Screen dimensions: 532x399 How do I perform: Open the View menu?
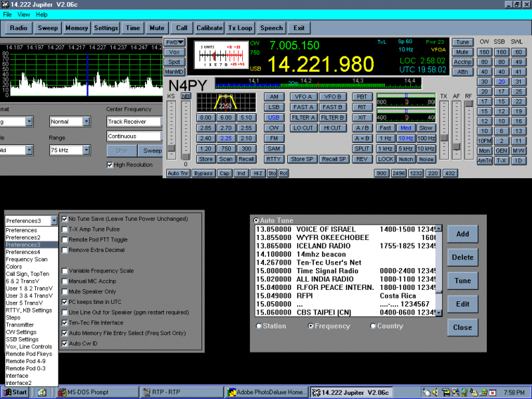pyautogui.click(x=23, y=15)
